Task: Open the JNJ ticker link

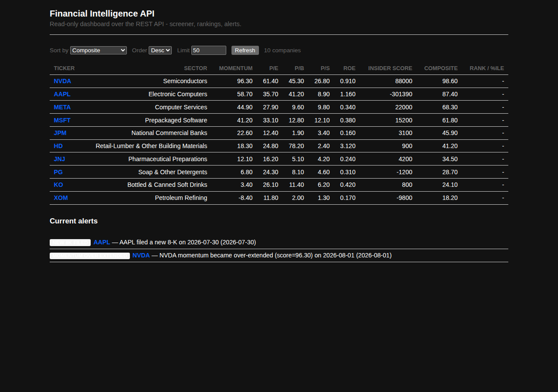Action: (59, 159)
